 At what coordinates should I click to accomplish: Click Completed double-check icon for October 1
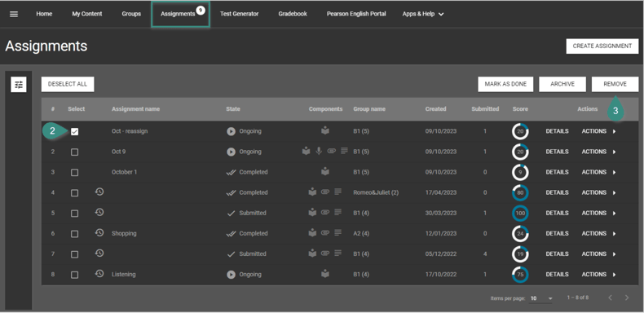coord(232,172)
